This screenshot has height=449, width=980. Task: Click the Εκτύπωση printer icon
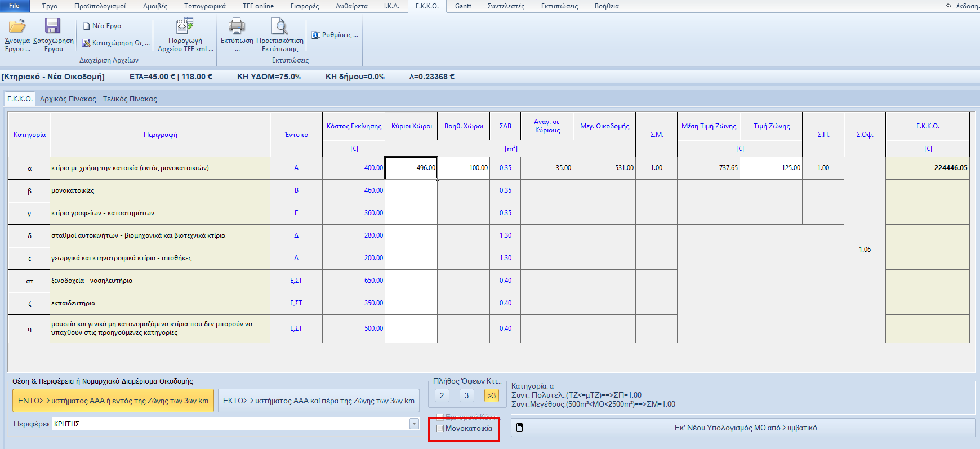[x=237, y=26]
